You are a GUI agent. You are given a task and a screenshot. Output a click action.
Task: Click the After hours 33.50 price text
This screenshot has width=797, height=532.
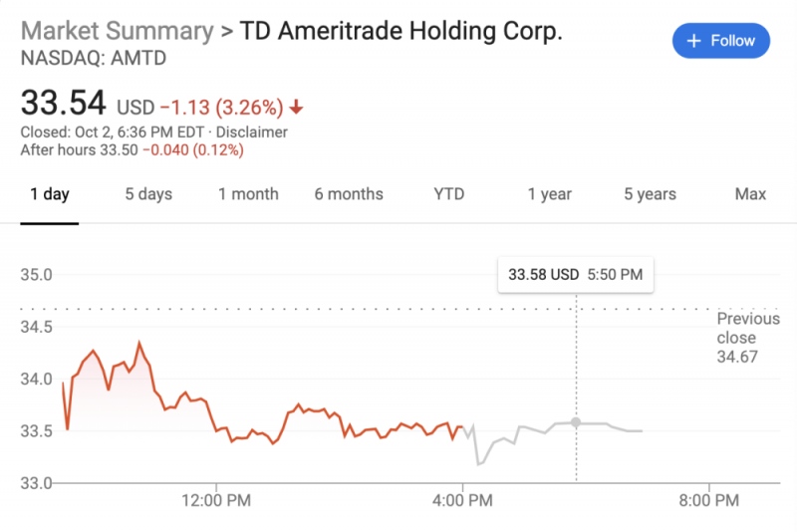pos(78,150)
